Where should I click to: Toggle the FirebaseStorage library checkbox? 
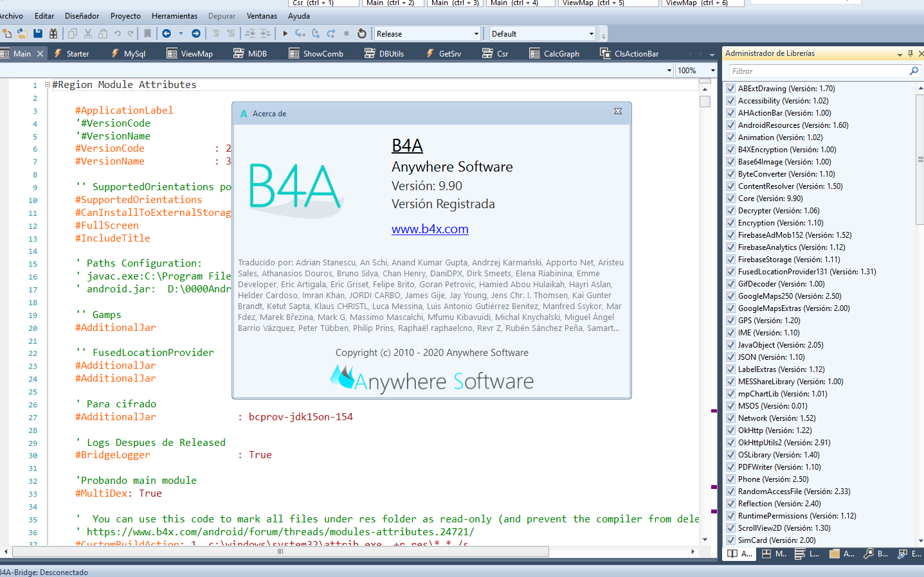click(731, 260)
